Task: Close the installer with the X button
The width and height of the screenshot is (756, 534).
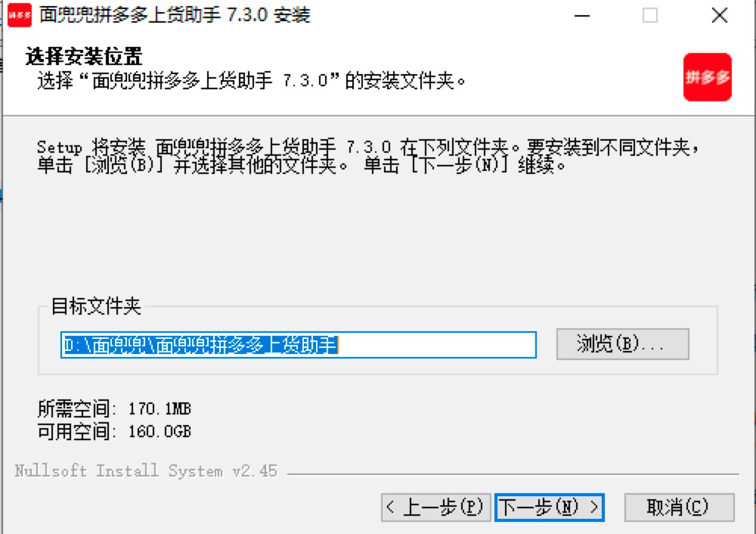Action: [x=720, y=15]
